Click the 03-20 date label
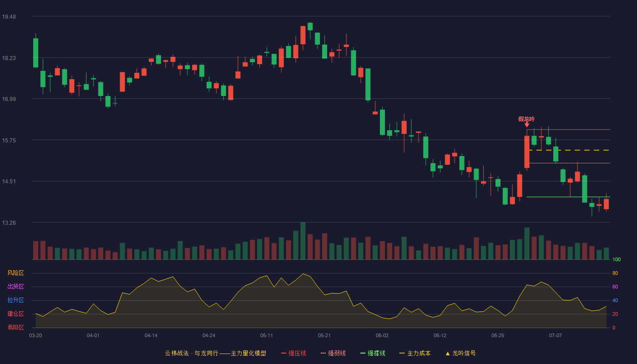This screenshot has width=637, height=364. coord(35,335)
